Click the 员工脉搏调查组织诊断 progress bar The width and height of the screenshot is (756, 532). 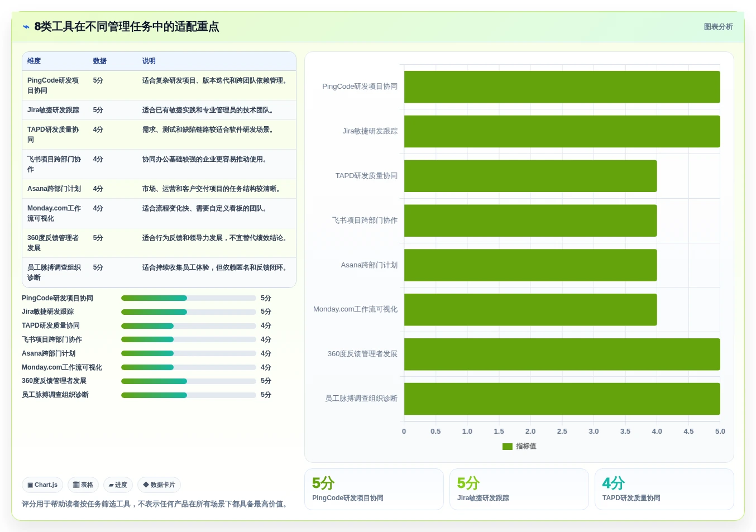pyautogui.click(x=189, y=395)
